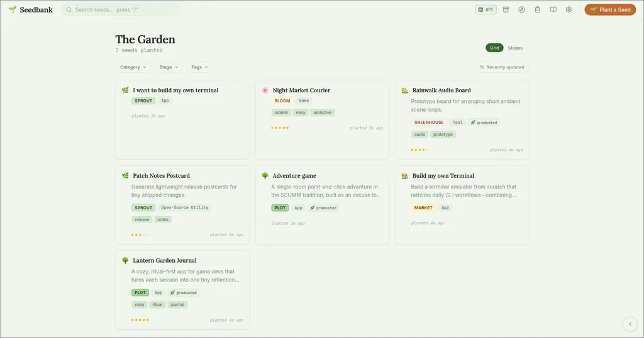The height and width of the screenshot is (338, 644).
Task: Switch to Stages view
Action: pos(515,48)
